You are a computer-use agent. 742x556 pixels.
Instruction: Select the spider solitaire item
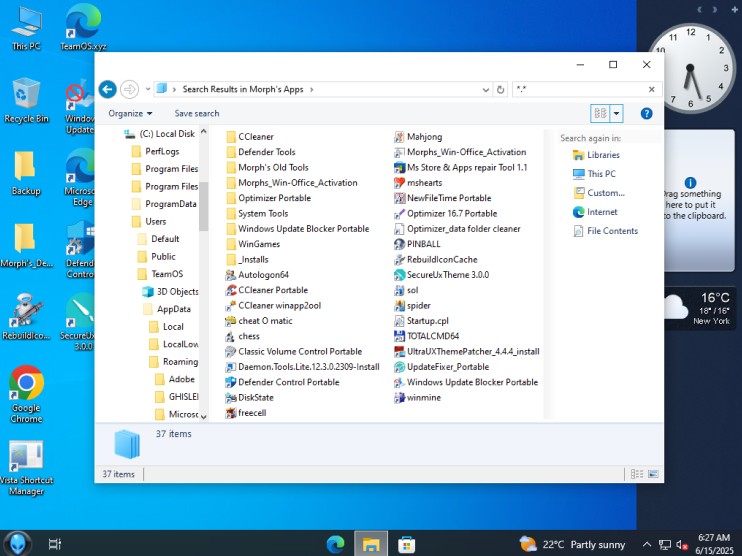[x=413, y=306]
